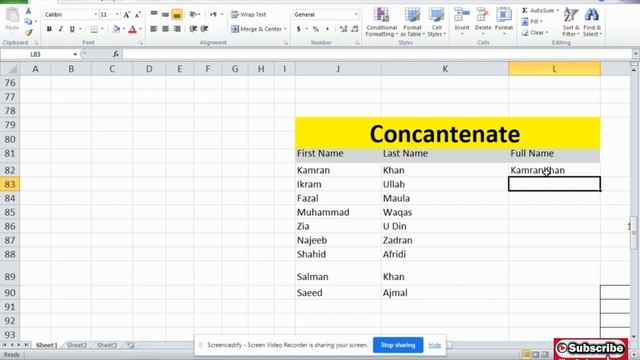Apply the Fill Color bucket

(116, 29)
